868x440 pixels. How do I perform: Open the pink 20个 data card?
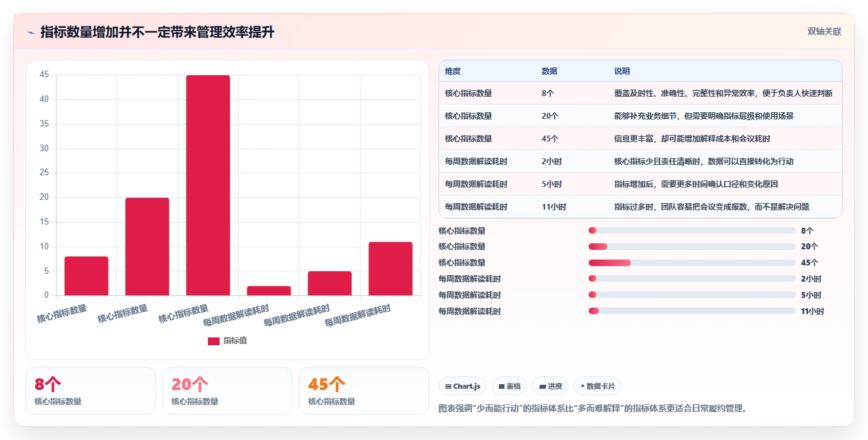227,391
